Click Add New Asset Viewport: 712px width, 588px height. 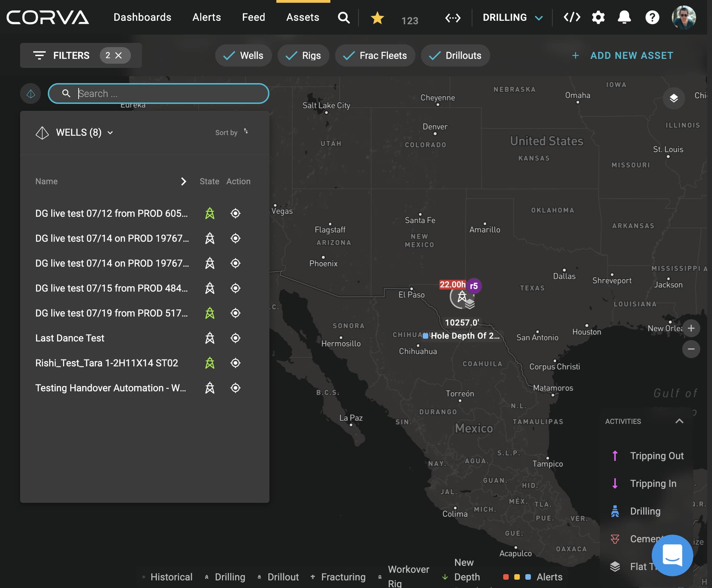(x=623, y=56)
